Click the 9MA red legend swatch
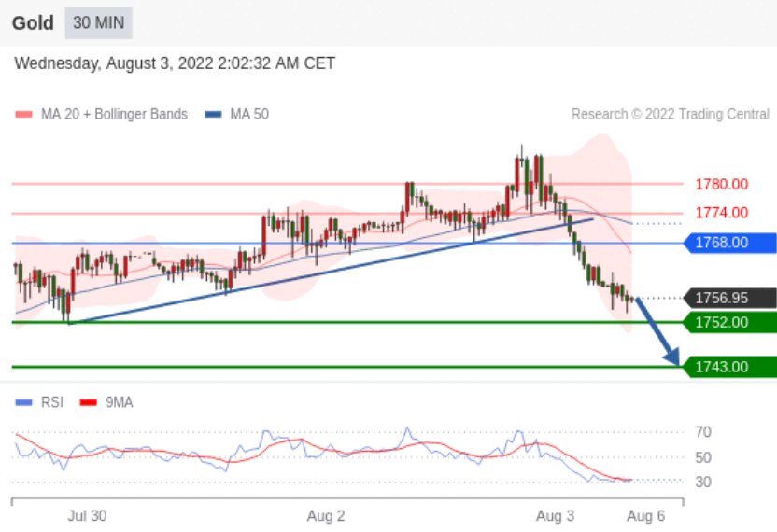This screenshot has width=777, height=532. (88, 402)
